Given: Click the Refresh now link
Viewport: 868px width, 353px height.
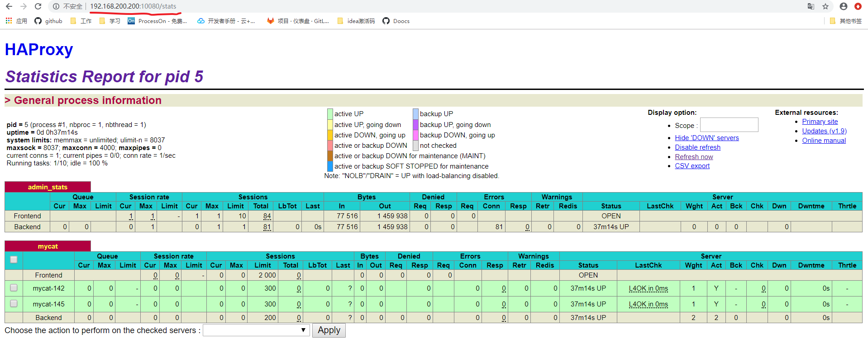Looking at the screenshot, I should tap(694, 157).
